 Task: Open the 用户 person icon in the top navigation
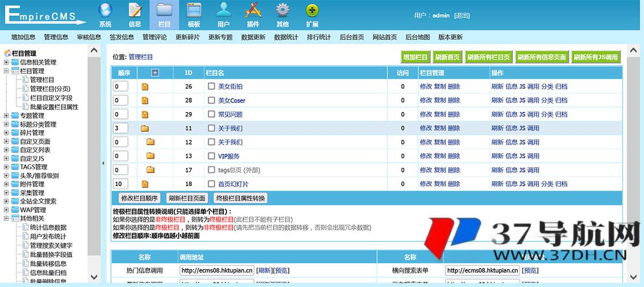coord(223,10)
